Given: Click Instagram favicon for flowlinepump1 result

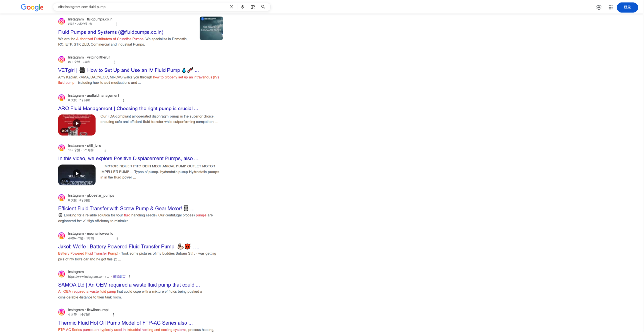Looking at the screenshot, I should [x=62, y=312].
